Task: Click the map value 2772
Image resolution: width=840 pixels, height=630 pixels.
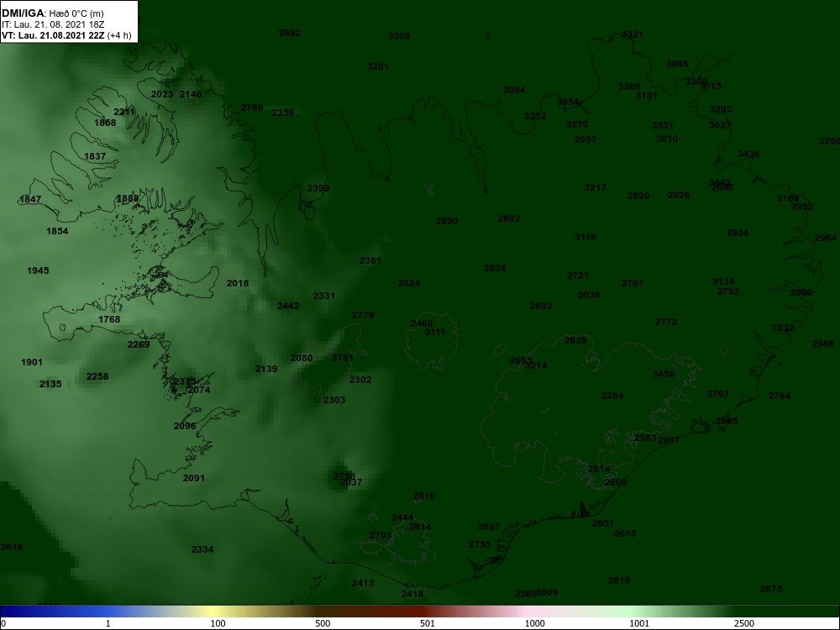Action: pos(666,322)
